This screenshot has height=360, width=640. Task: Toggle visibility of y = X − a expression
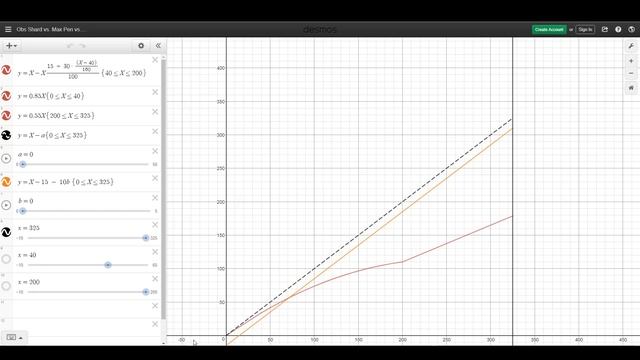coord(6,135)
